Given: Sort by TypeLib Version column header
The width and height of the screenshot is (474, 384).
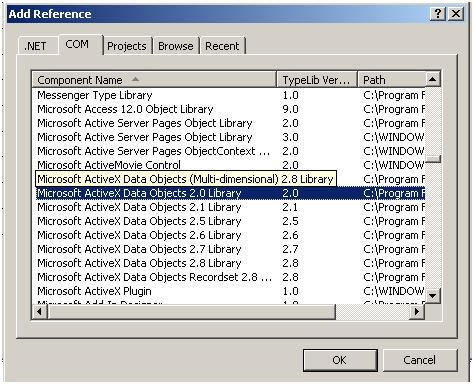Looking at the screenshot, I should (317, 80).
